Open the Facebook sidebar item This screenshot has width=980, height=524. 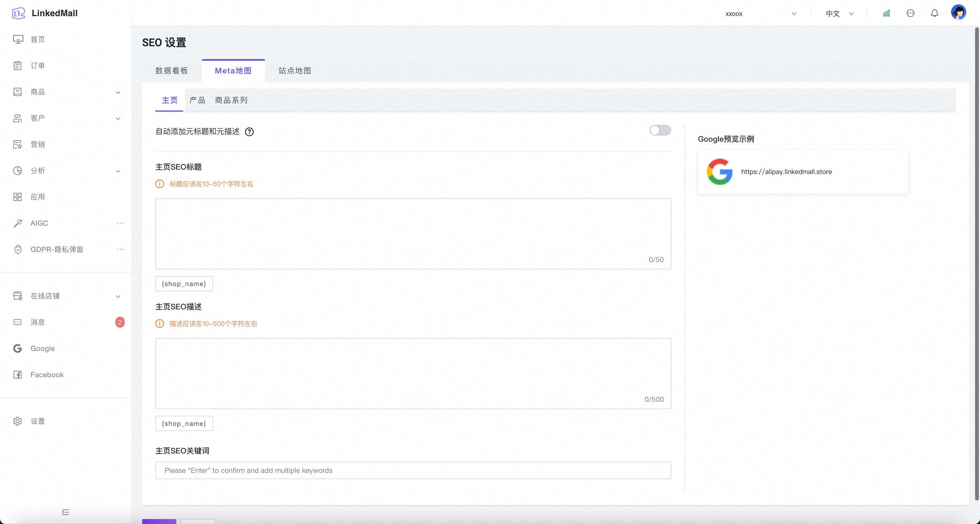pos(47,375)
